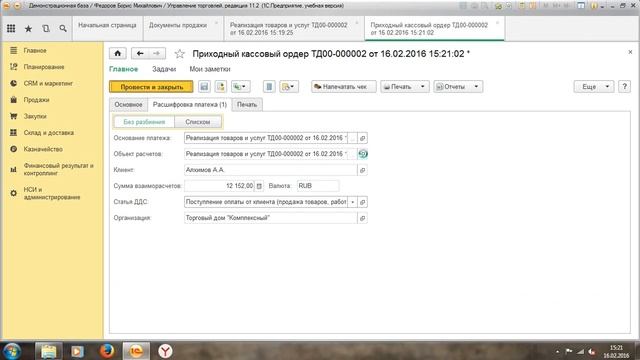
Task: Click document movements report icon
Action: 269,87
